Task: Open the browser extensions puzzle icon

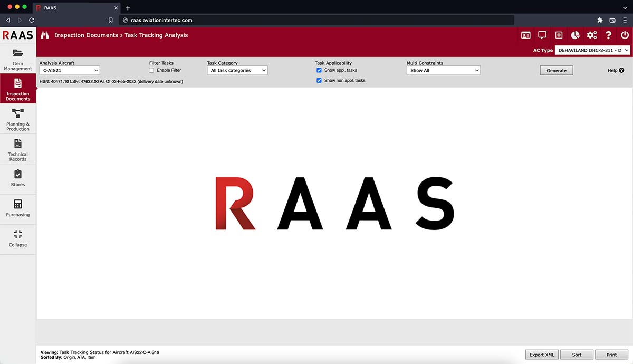Action: 600,20
